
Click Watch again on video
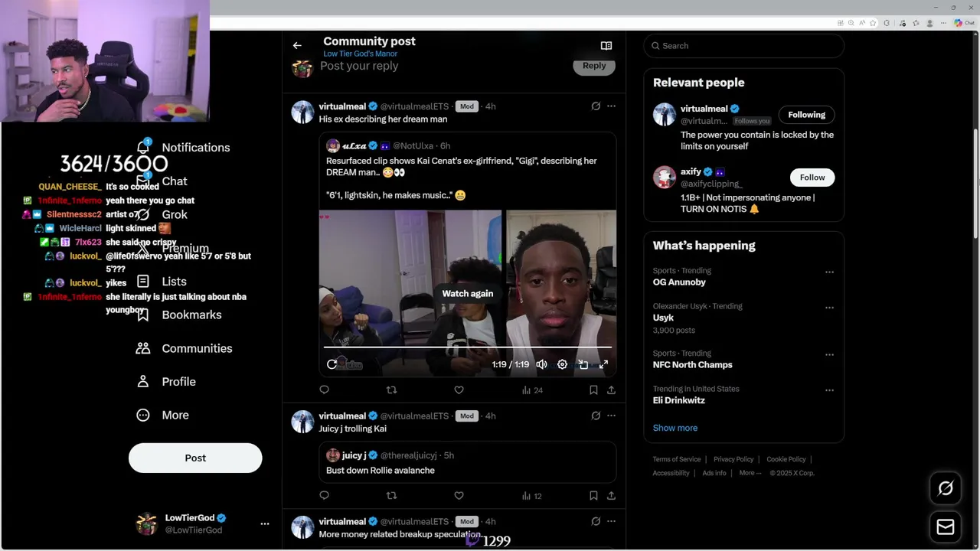467,294
